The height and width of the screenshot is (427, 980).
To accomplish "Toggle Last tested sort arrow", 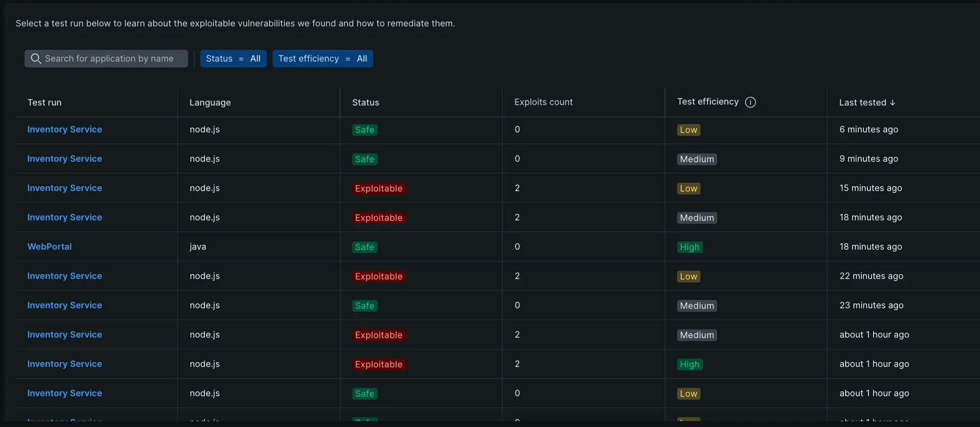I will pyautogui.click(x=892, y=103).
